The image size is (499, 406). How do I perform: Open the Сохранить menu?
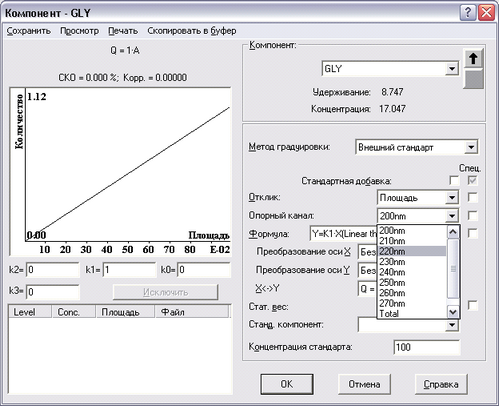pos(29,31)
